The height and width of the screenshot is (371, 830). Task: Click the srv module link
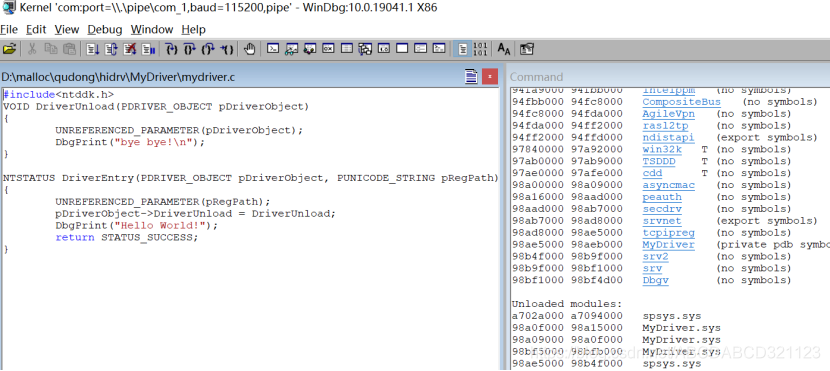(x=652, y=268)
